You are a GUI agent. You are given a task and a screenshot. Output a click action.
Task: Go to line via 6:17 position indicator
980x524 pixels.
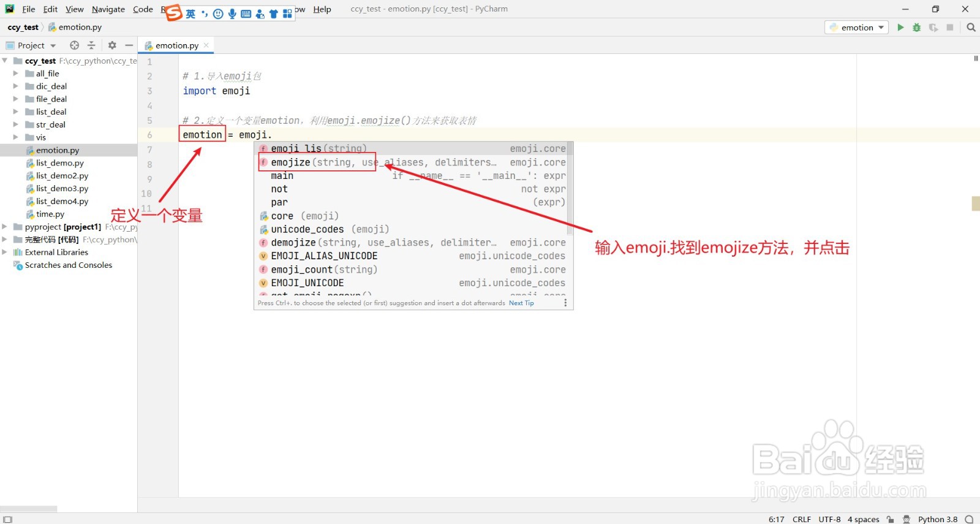[776, 519]
